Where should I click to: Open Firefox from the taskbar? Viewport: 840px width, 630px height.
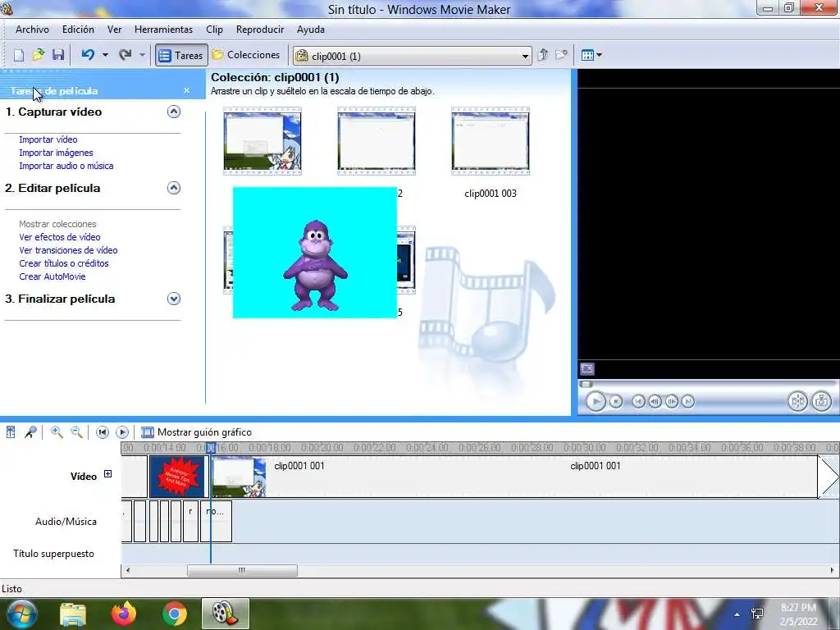coord(124,614)
